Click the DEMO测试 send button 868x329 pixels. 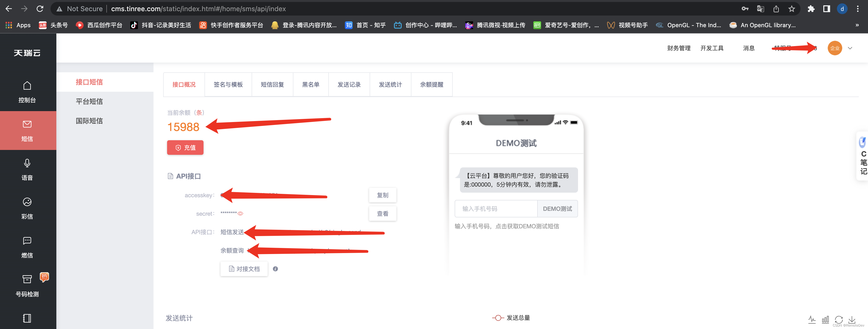tap(557, 209)
